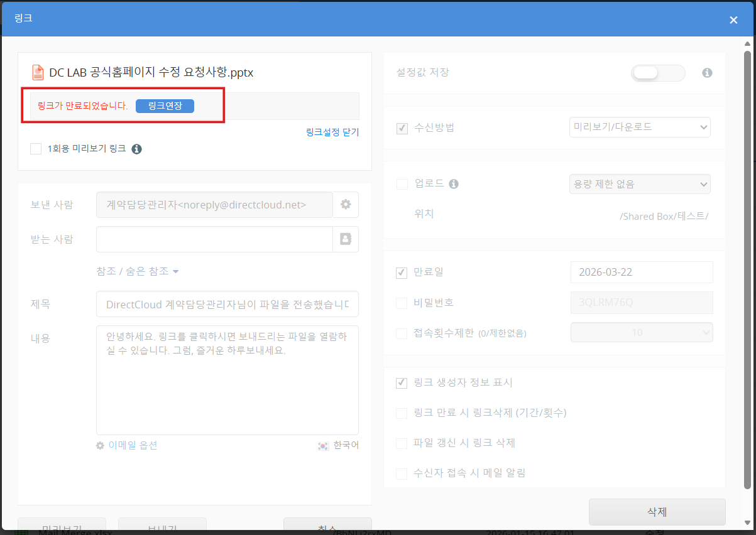The height and width of the screenshot is (535, 756).
Task: Enable the 1회용 미리보기 링크 checkbox
Action: click(36, 149)
